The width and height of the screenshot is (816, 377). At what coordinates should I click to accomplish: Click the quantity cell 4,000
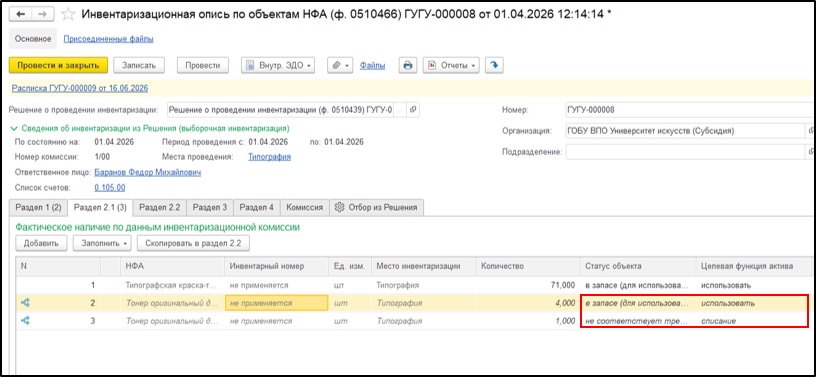(x=528, y=303)
